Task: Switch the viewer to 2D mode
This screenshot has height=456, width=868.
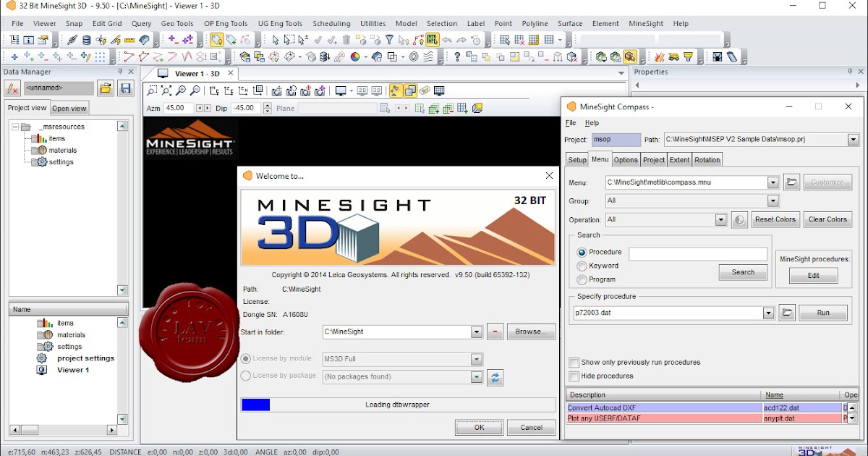Action: (x=361, y=91)
